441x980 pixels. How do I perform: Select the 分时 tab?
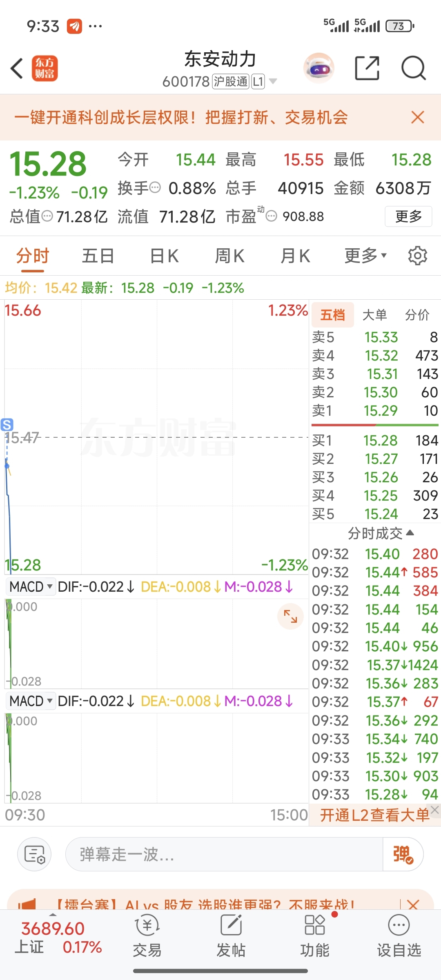point(33,256)
